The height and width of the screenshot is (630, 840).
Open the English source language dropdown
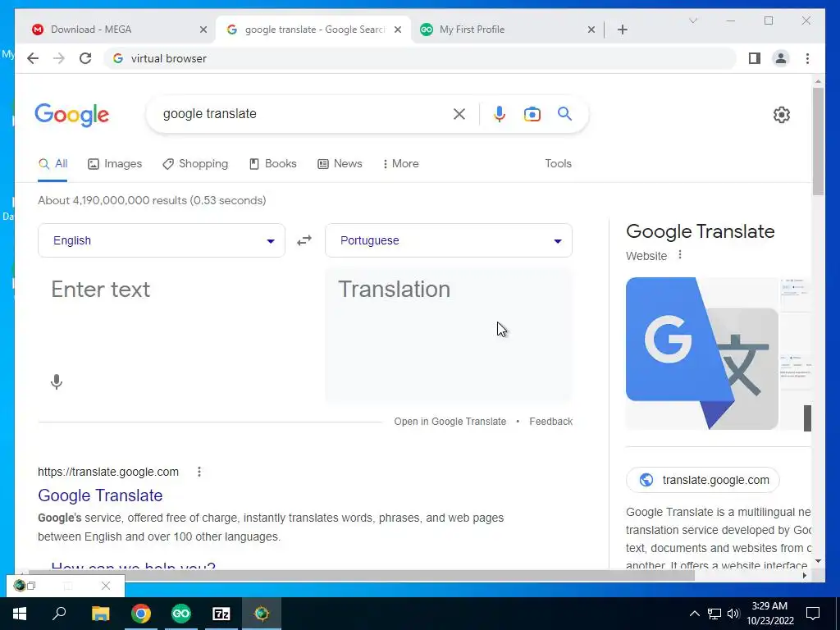pos(162,240)
